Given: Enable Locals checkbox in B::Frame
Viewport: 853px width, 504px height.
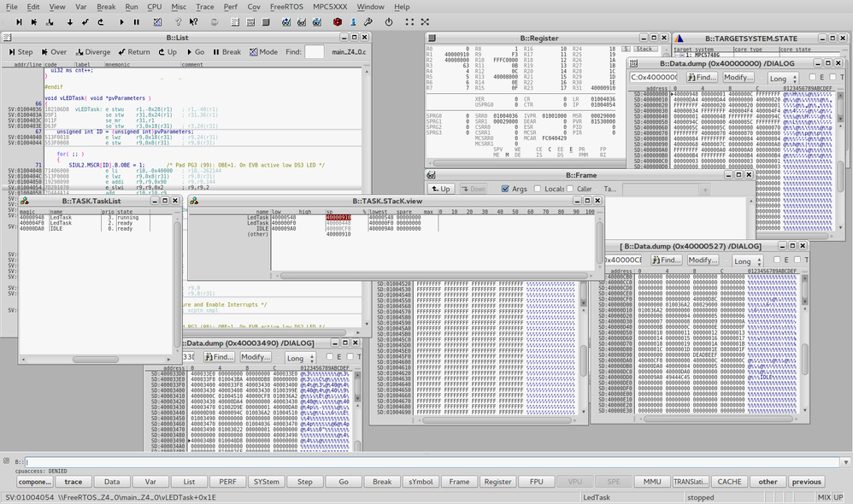Looking at the screenshot, I should point(538,189).
